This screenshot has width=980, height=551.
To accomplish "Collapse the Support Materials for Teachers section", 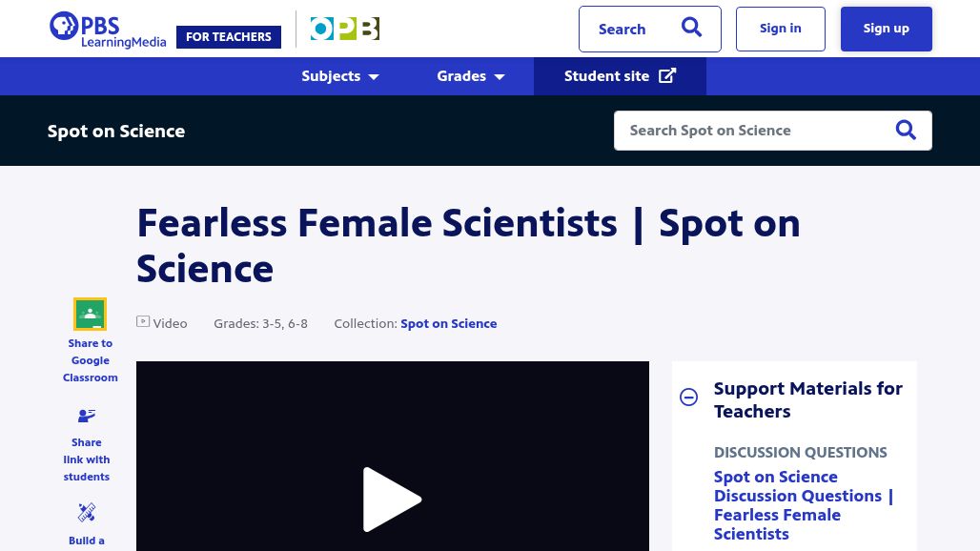I will click(688, 397).
